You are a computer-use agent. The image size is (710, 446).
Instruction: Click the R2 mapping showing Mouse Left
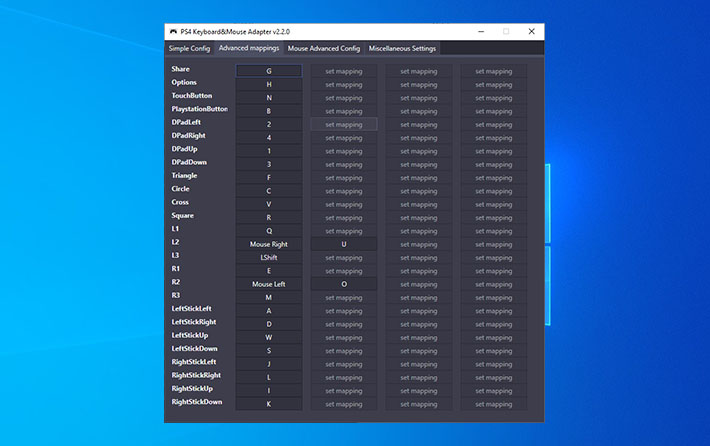tap(269, 284)
